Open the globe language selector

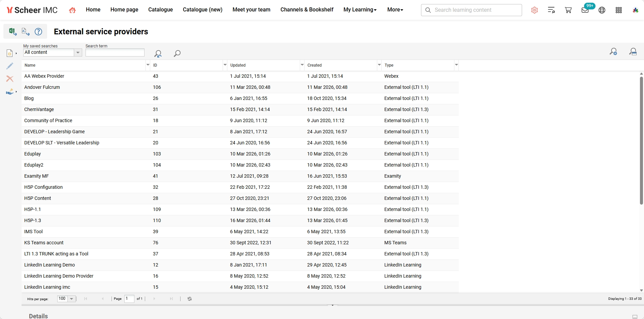pos(602,10)
